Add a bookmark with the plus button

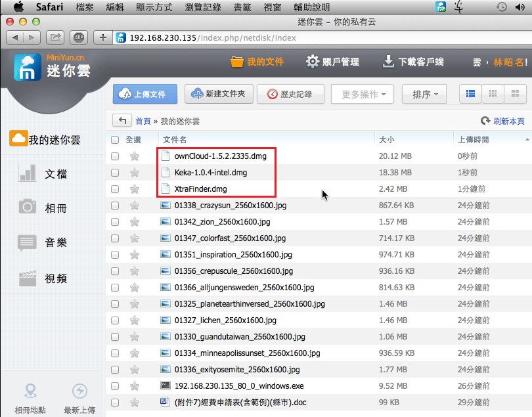pos(103,37)
